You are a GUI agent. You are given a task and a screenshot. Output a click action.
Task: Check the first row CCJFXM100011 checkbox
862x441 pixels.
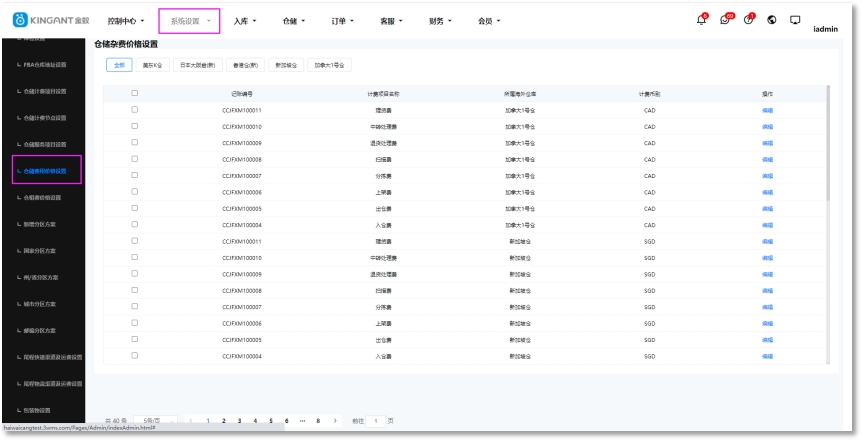coord(134,110)
